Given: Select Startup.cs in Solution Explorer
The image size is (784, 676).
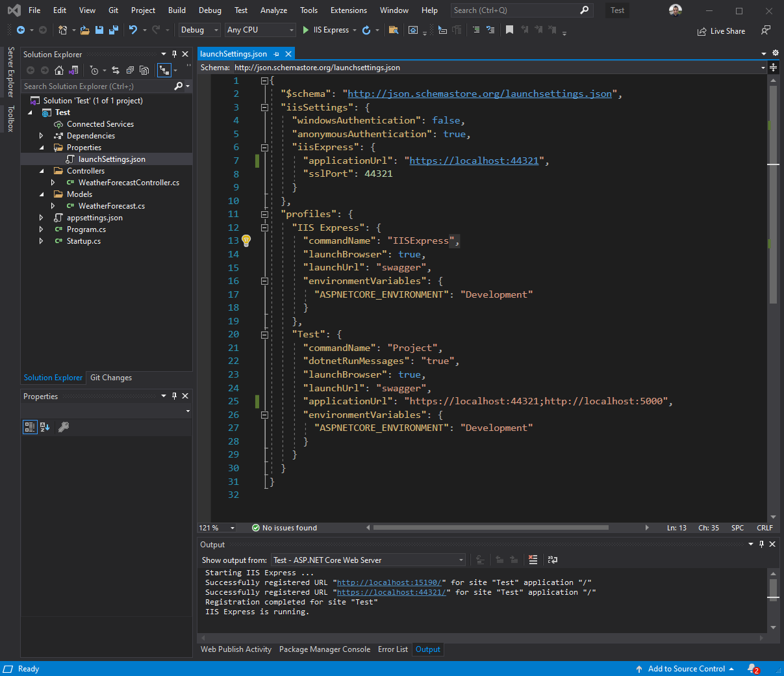Looking at the screenshot, I should (84, 241).
